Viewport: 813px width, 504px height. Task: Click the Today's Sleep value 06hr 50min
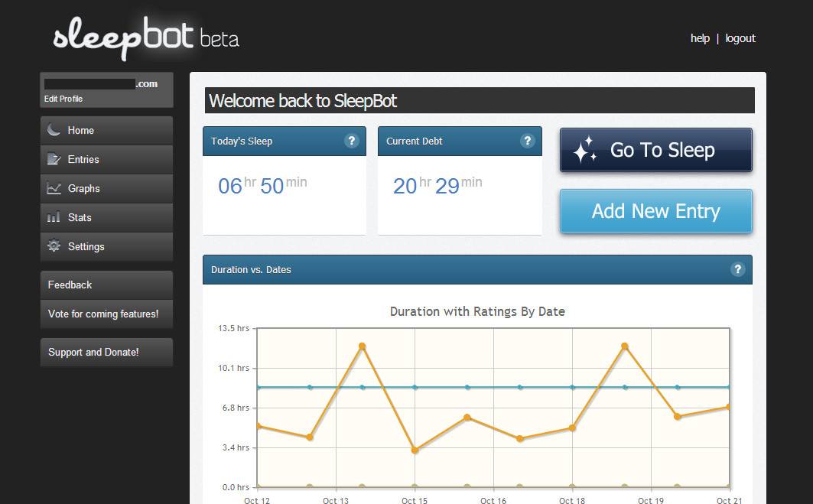[x=262, y=185]
